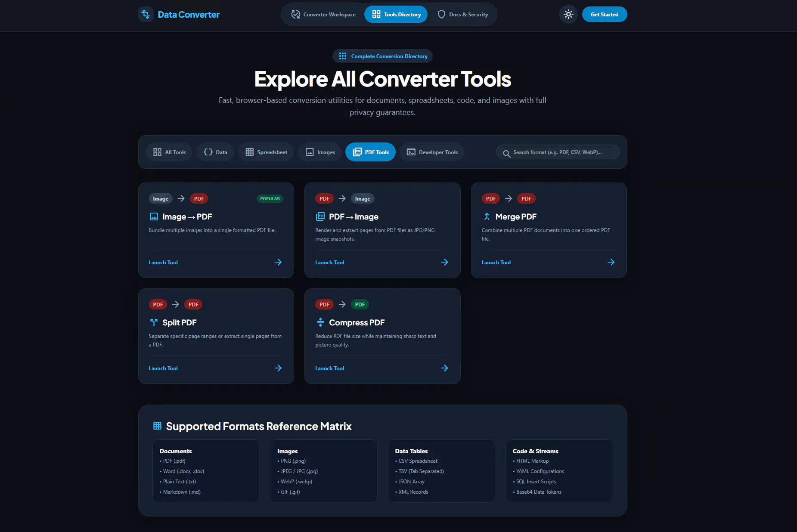Click the split icon beside Split PDF

tap(154, 322)
